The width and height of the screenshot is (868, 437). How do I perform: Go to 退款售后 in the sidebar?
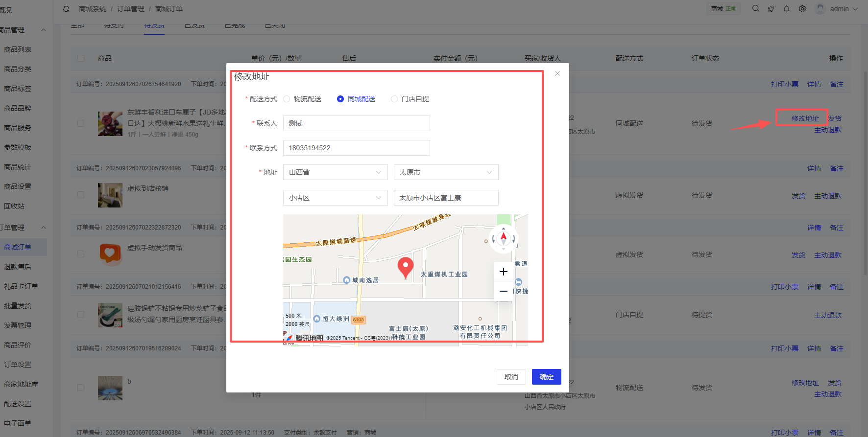18,267
